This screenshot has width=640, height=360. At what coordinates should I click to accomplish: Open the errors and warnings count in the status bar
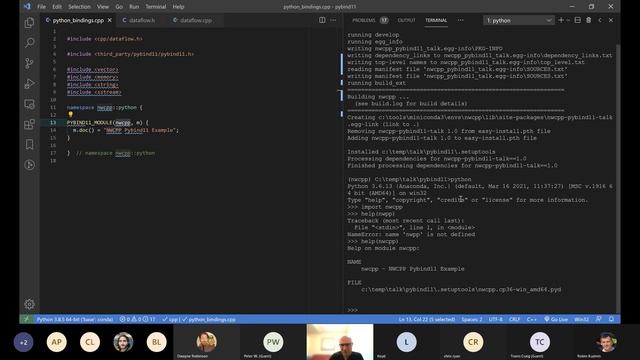pos(137,319)
